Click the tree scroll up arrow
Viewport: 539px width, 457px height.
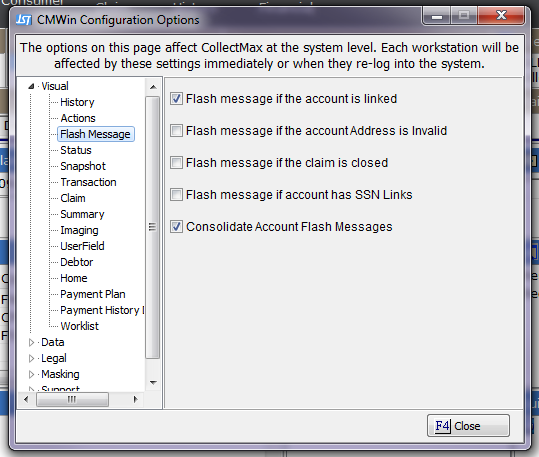point(153,87)
